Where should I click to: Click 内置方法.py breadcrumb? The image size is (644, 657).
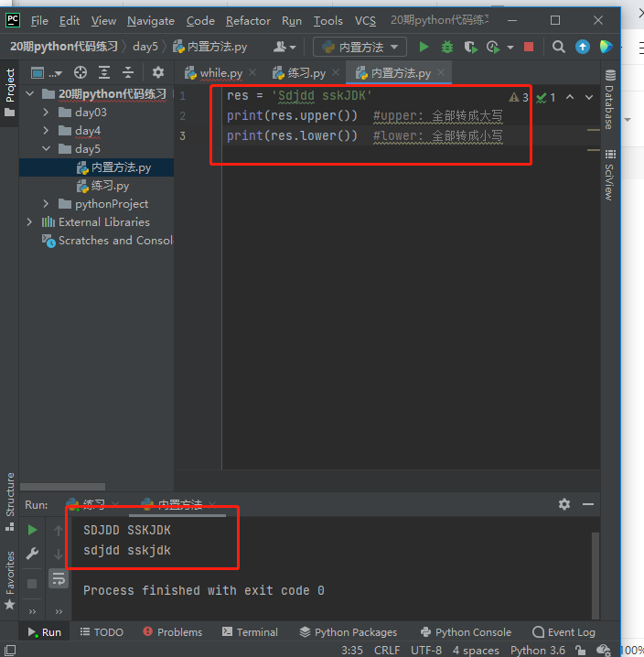(x=209, y=47)
